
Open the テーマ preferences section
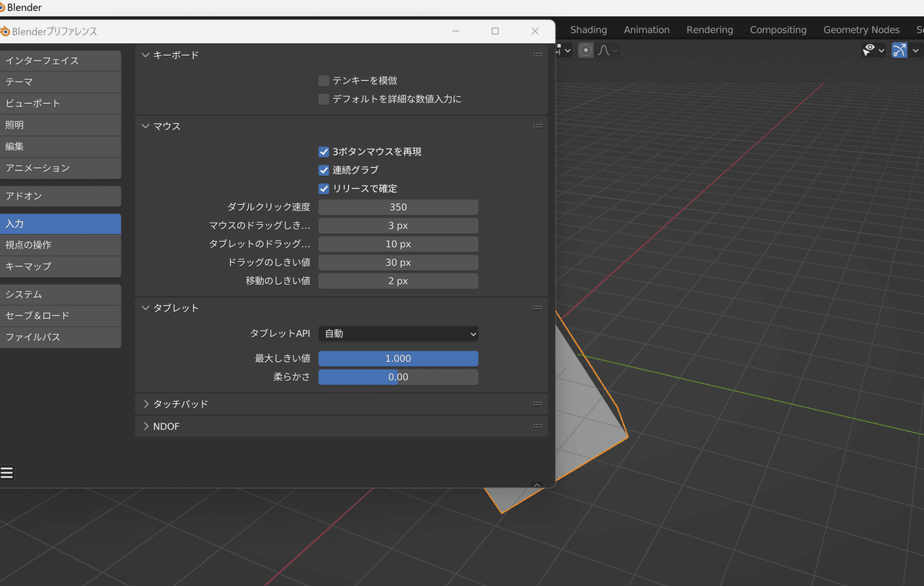pos(60,82)
